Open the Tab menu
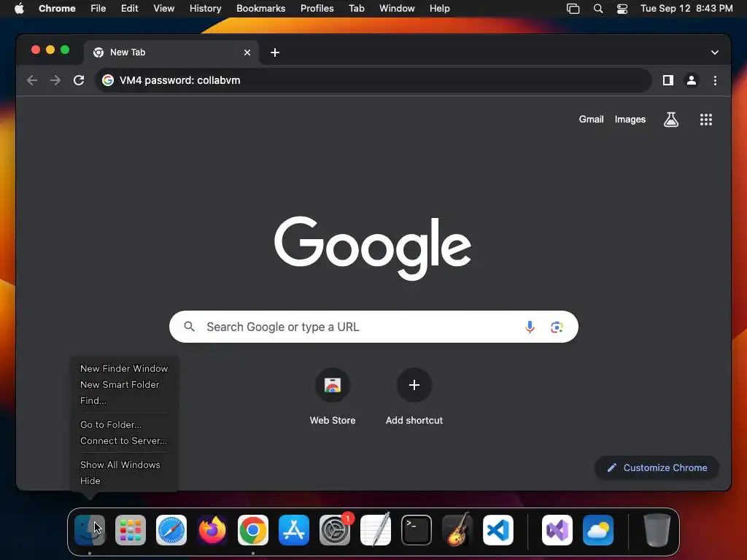This screenshot has height=560, width=747. pos(356,9)
